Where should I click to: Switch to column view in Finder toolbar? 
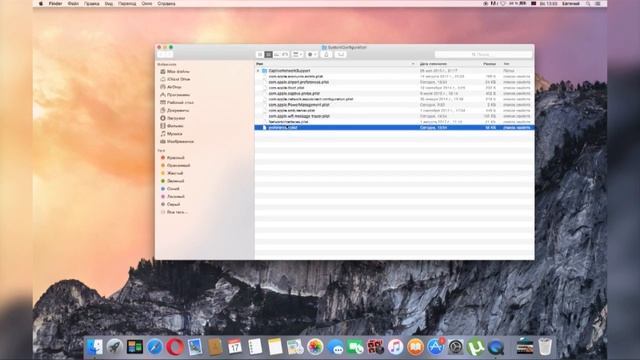277,54
